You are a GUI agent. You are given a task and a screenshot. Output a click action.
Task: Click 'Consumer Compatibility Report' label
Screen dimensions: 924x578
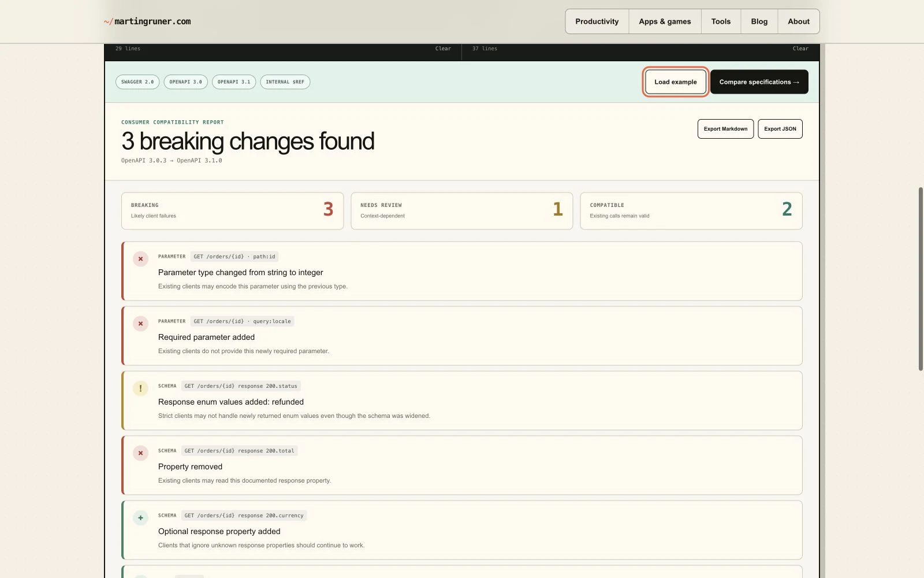pyautogui.click(x=172, y=122)
